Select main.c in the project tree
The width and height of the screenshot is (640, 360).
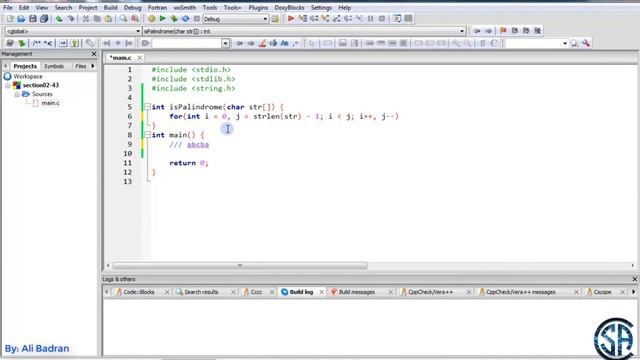(x=50, y=103)
